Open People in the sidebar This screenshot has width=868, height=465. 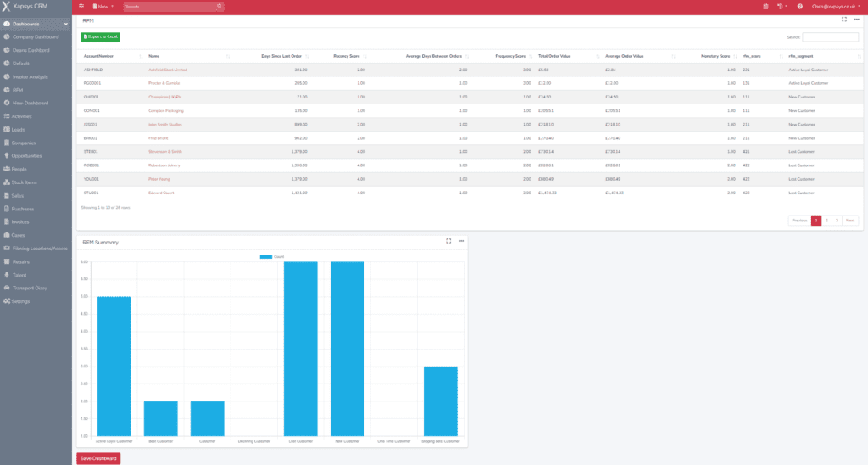coord(19,169)
